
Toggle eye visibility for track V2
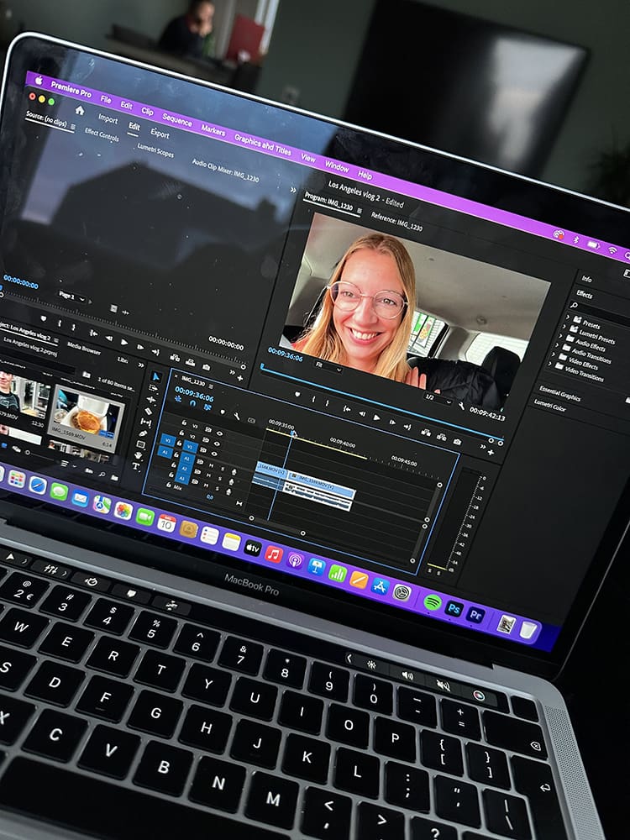pos(218,444)
